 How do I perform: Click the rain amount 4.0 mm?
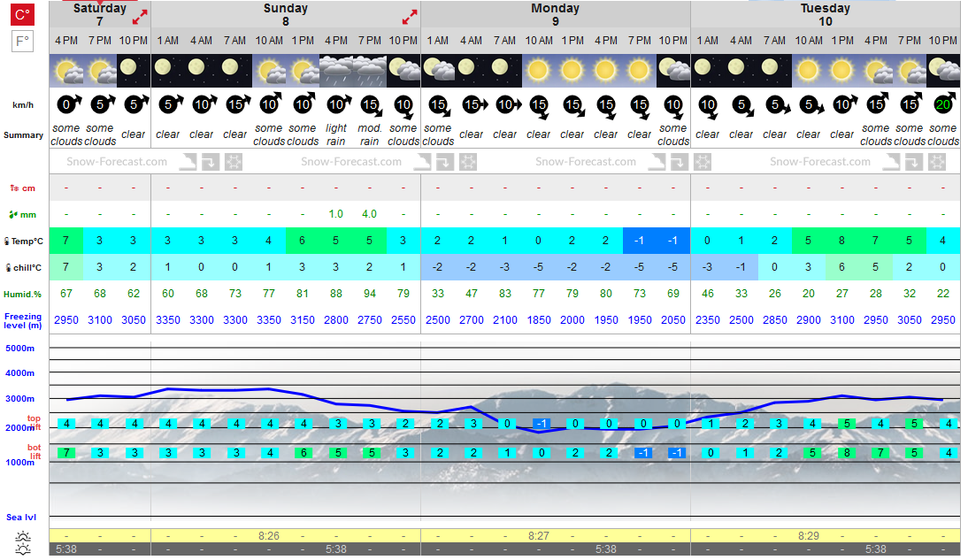click(369, 214)
